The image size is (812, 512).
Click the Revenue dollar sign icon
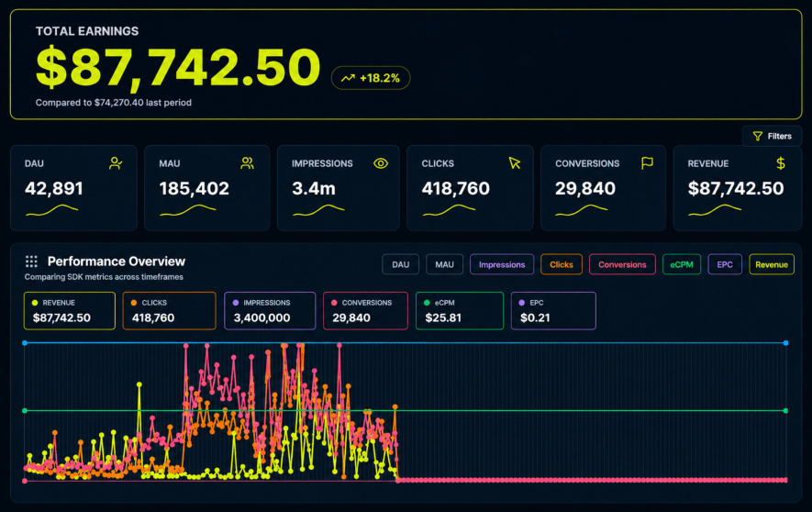(x=781, y=163)
